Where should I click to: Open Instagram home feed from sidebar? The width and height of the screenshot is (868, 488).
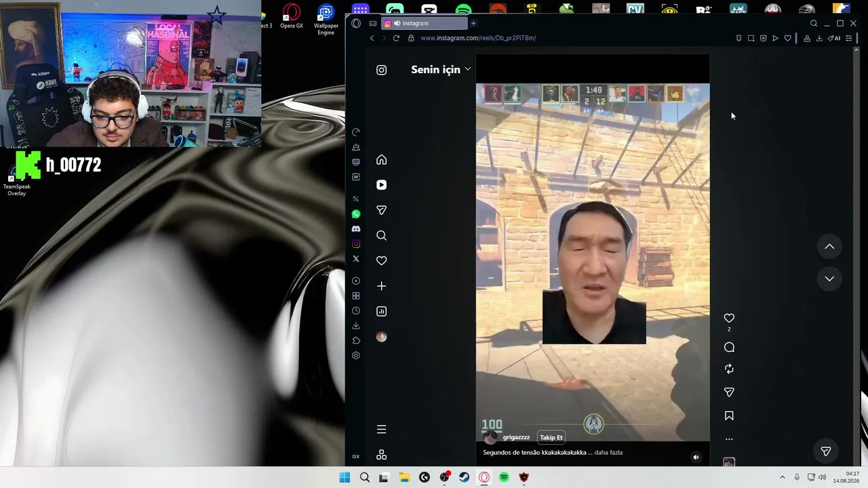click(381, 160)
